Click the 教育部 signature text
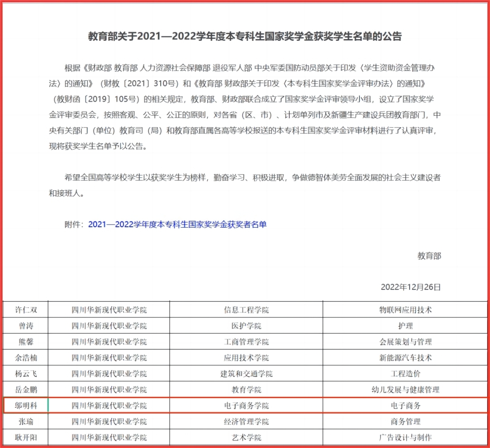This screenshot has height=448, width=490. pos(429,256)
